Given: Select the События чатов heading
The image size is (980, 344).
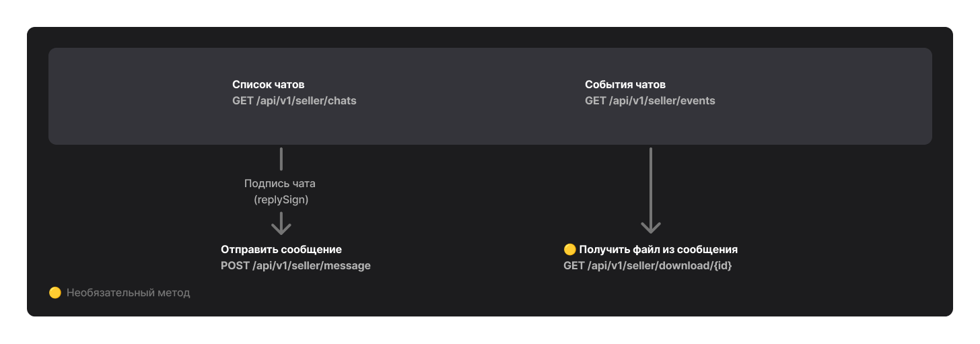Looking at the screenshot, I should (625, 85).
